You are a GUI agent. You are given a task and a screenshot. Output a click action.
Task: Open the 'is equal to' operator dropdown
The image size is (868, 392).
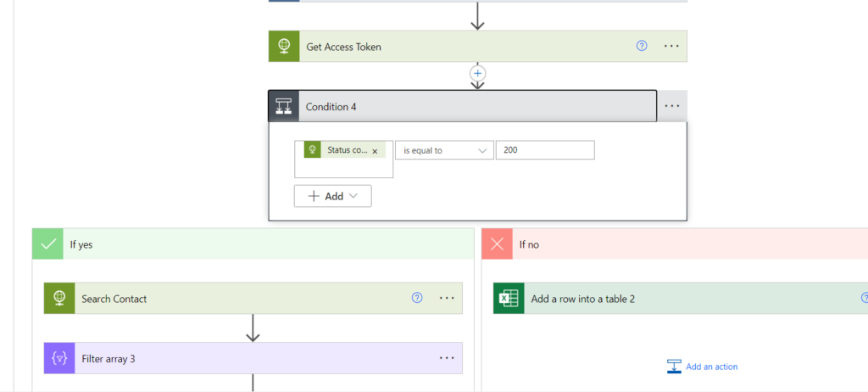444,150
